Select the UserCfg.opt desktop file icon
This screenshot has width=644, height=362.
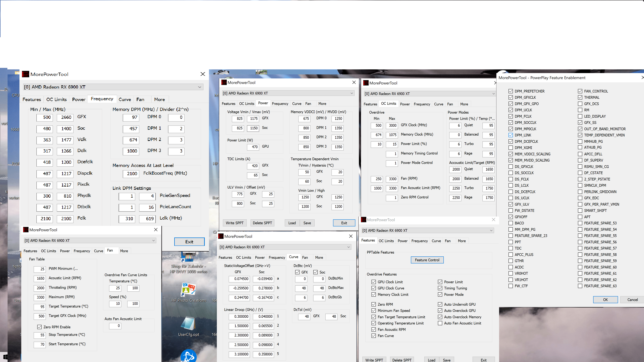(189, 326)
